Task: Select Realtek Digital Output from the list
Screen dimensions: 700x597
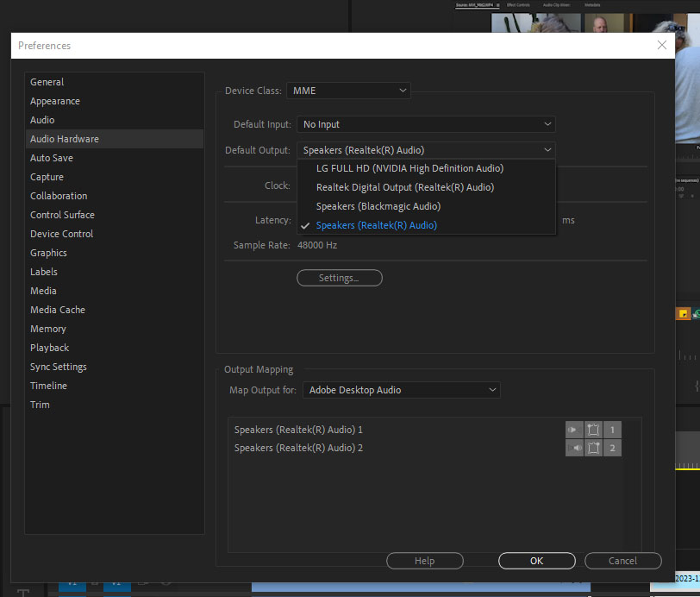Action: pos(405,187)
